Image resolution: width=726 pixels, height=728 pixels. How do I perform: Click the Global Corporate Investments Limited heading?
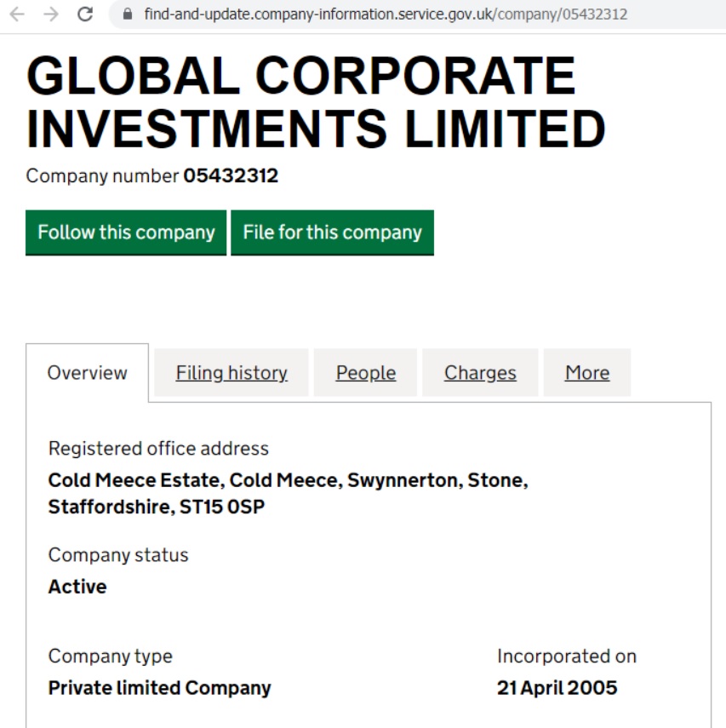[x=316, y=102]
